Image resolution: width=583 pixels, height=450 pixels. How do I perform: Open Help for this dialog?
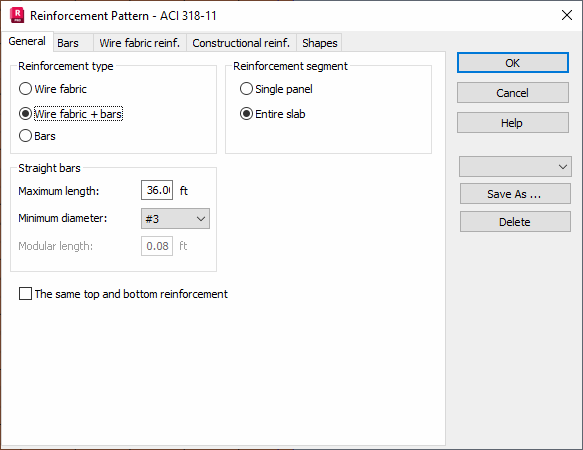513,123
